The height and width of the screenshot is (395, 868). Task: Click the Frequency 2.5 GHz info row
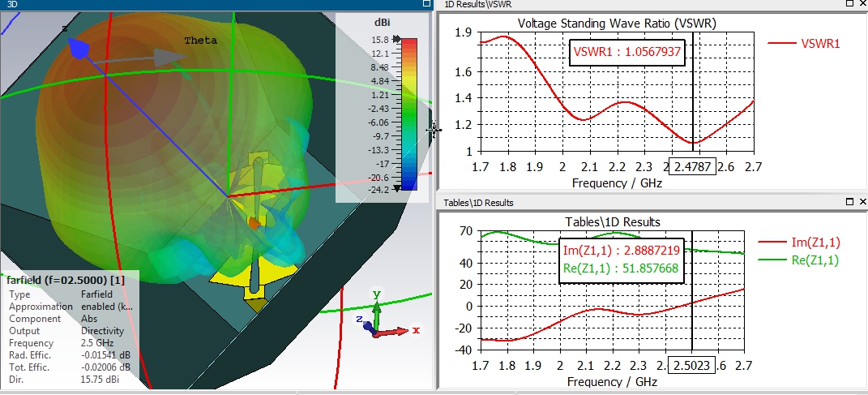tap(62, 343)
